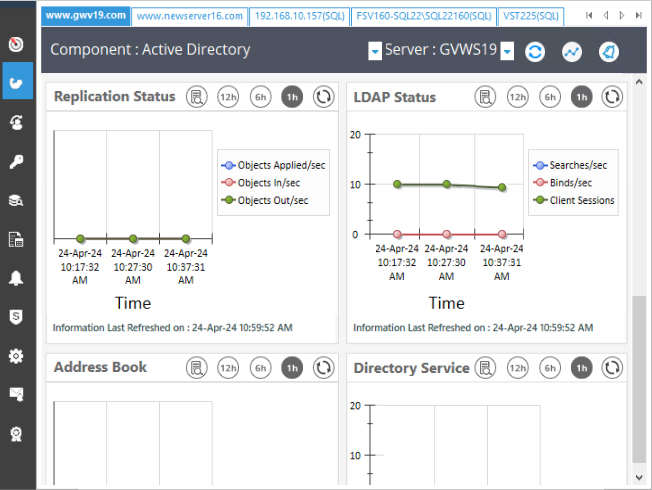Open the shield S sidebar icon

click(x=16, y=317)
